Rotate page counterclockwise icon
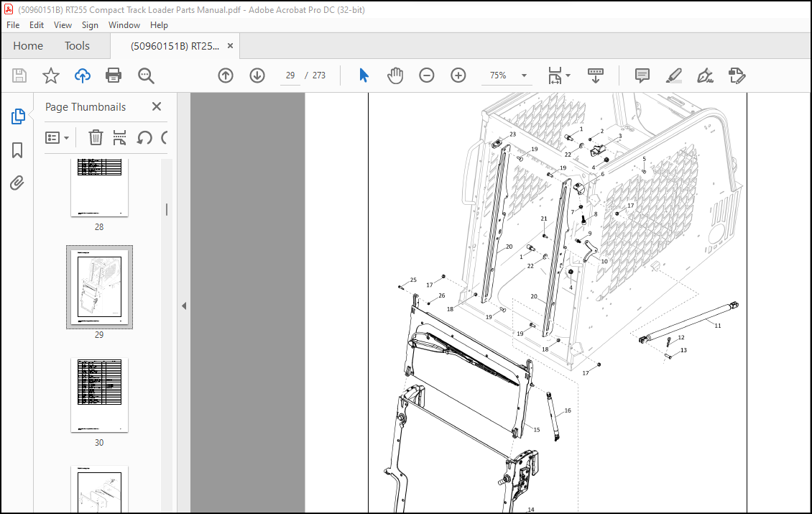The image size is (812, 514). [144, 138]
